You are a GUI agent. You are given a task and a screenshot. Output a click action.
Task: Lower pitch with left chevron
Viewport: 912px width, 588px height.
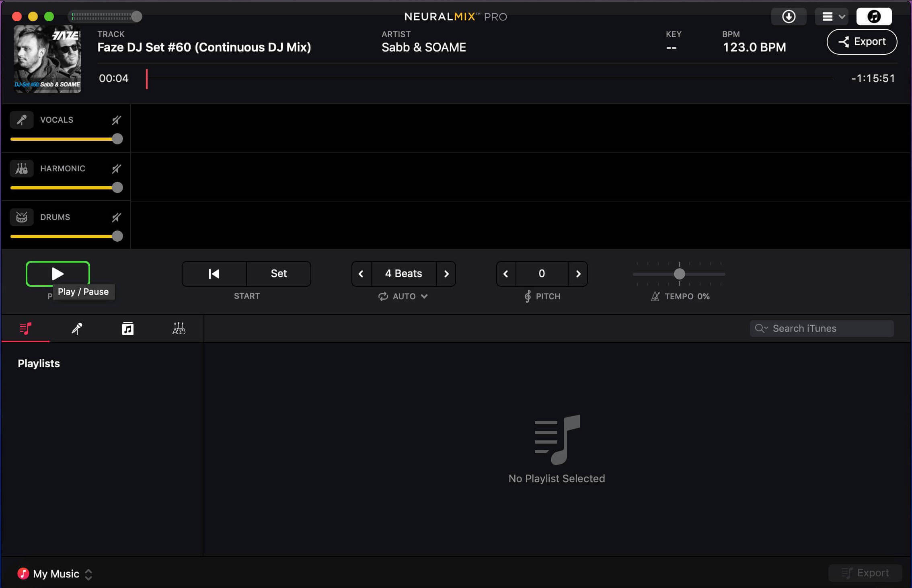[506, 273]
